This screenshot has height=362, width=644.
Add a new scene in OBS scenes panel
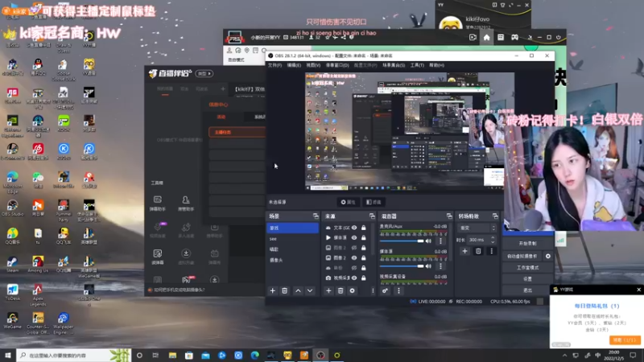point(272,290)
